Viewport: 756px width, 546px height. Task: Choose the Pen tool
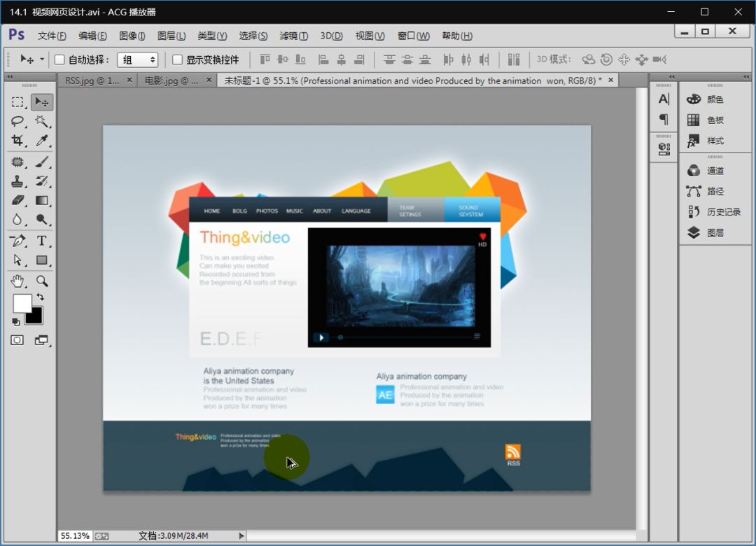17,241
